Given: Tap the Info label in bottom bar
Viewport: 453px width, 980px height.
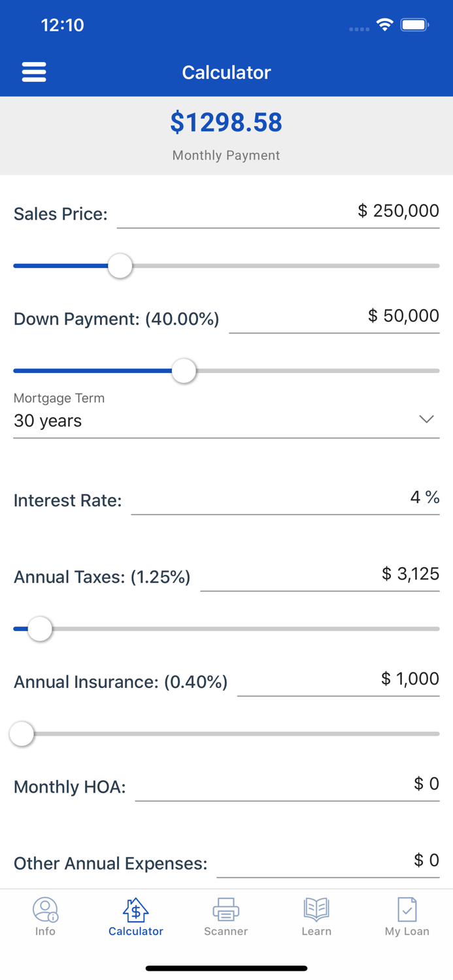Looking at the screenshot, I should pos(45,932).
